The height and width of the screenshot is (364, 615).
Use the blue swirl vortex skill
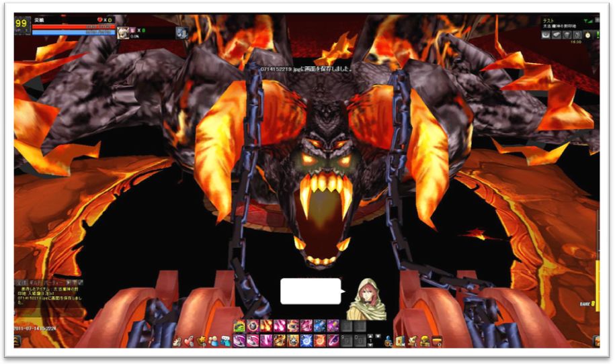click(306, 340)
